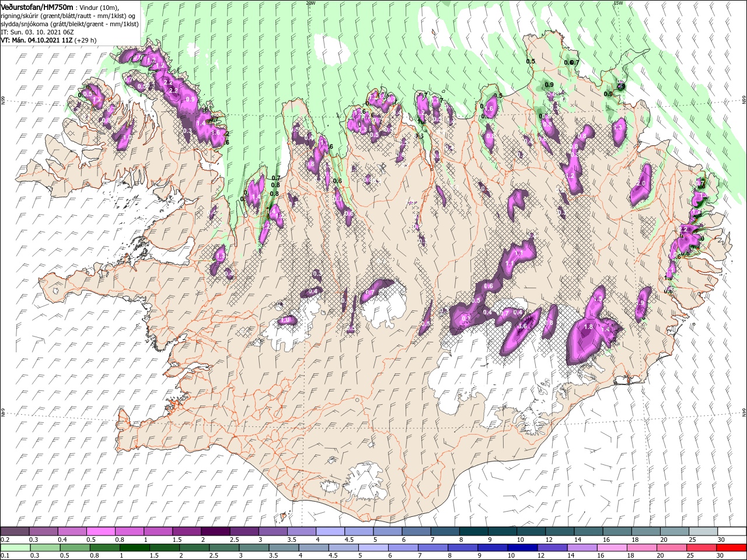This screenshot has height=560, width=747.
Task: Pick the 2.5–3 swatch in the purple snow scale
Action: pos(244,531)
